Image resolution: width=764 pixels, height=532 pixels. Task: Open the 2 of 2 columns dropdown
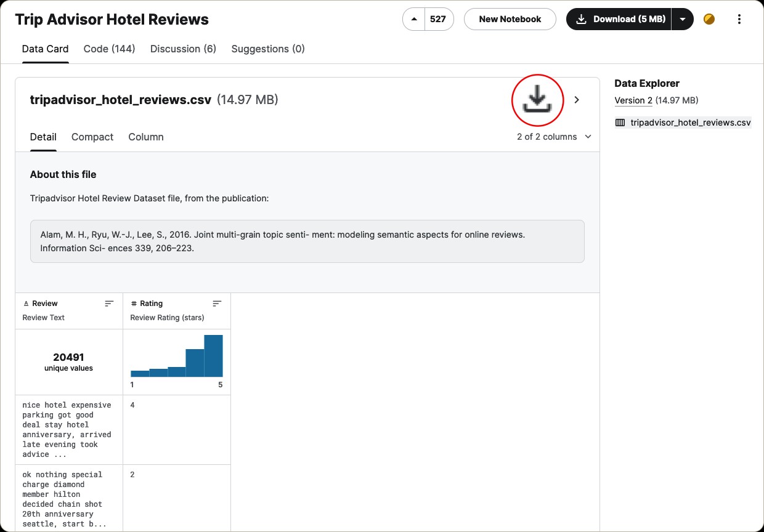point(554,137)
